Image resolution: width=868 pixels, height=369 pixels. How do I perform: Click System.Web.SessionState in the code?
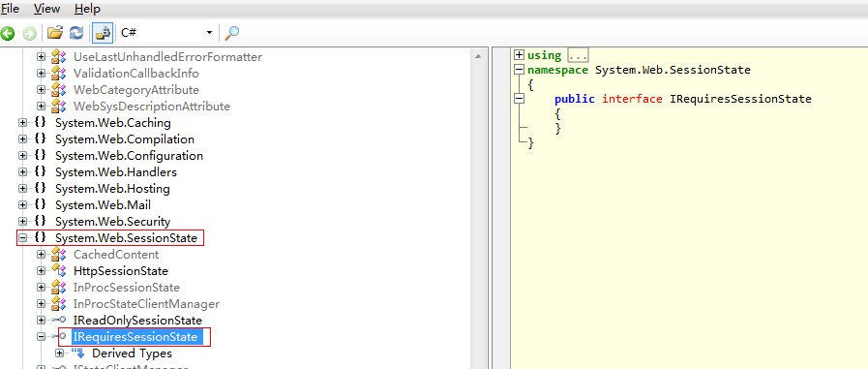pyautogui.click(x=673, y=70)
